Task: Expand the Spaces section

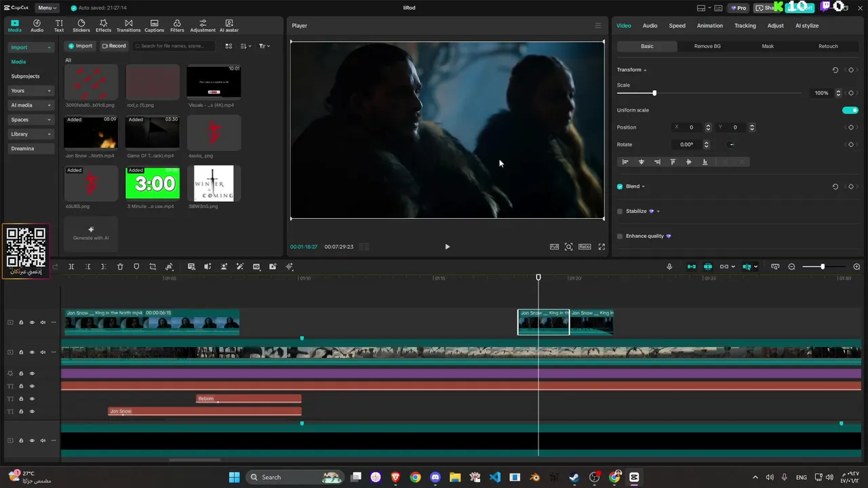Action: click(x=31, y=119)
